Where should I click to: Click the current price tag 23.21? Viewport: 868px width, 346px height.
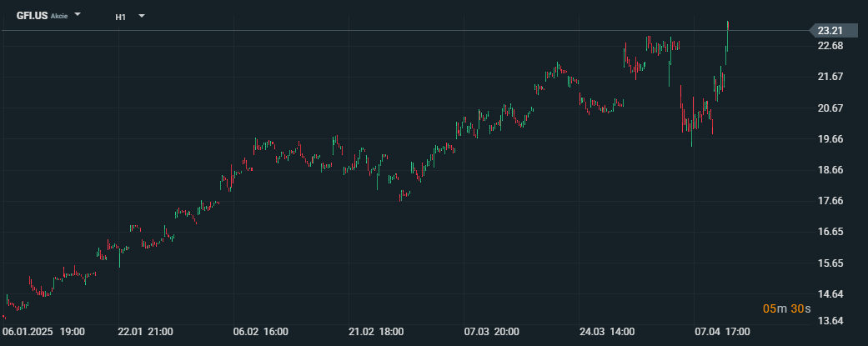click(x=833, y=31)
